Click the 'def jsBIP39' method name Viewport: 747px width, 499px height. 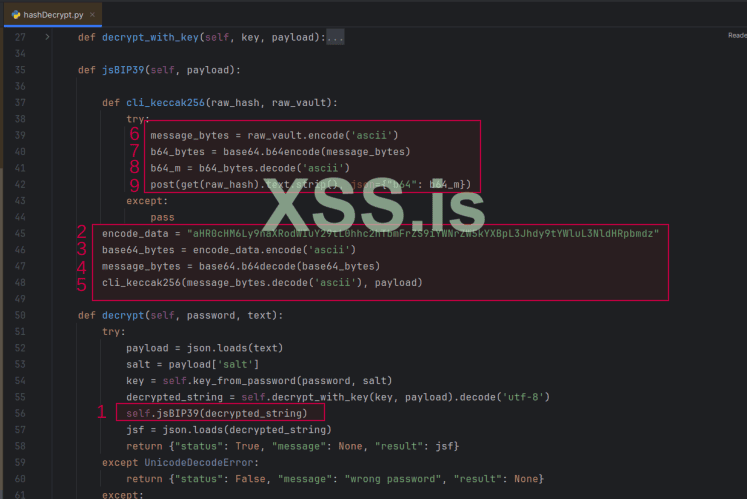click(123, 70)
